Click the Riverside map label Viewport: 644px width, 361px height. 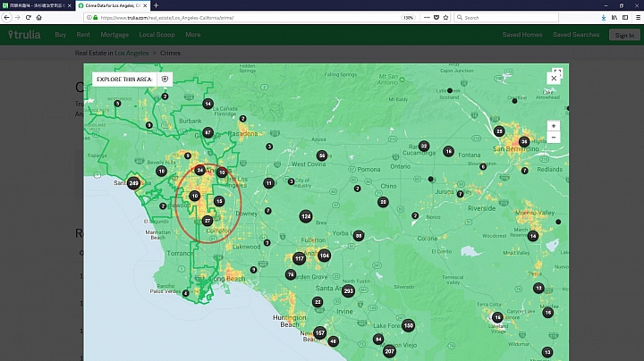[x=481, y=208]
